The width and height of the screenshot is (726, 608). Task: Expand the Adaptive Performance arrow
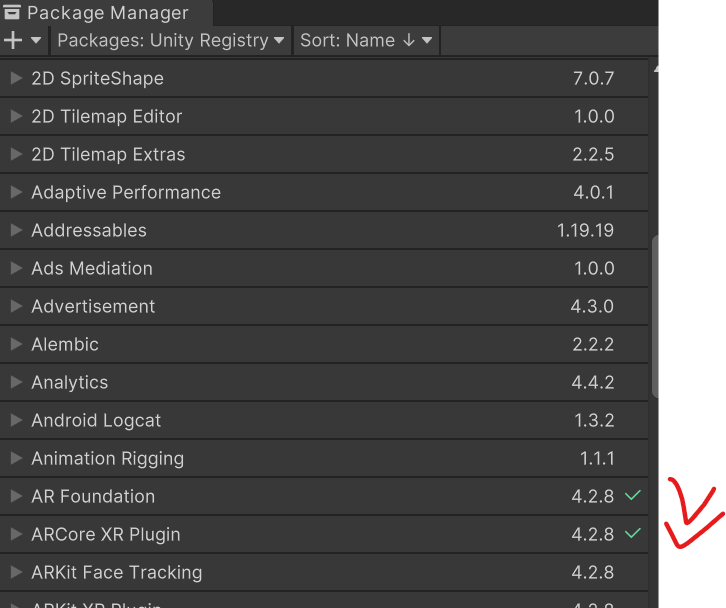tap(16, 192)
